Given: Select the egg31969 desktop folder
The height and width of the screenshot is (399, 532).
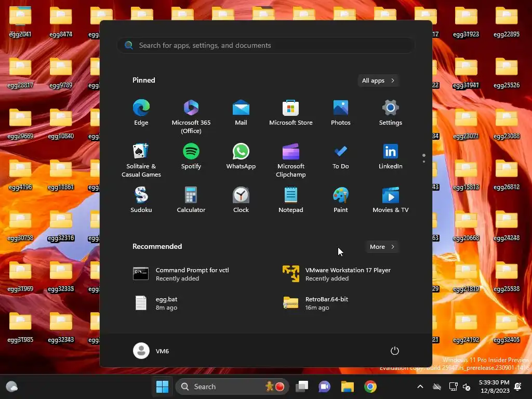Looking at the screenshot, I should click(x=20, y=276).
